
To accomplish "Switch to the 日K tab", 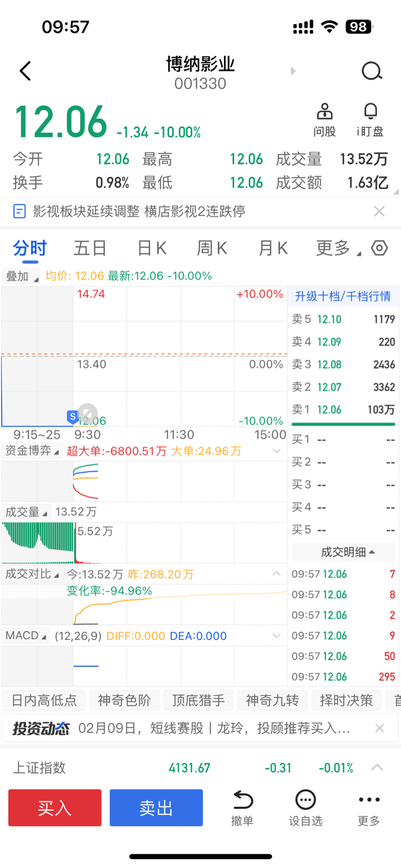I will pos(152,248).
